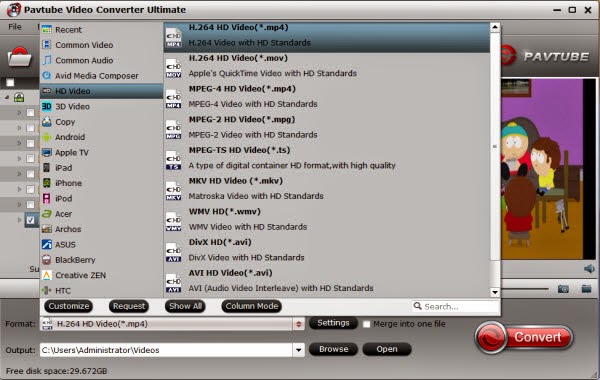Image resolution: width=600 pixels, height=380 pixels.
Task: Expand the checked title row arrow
Action: (19, 220)
